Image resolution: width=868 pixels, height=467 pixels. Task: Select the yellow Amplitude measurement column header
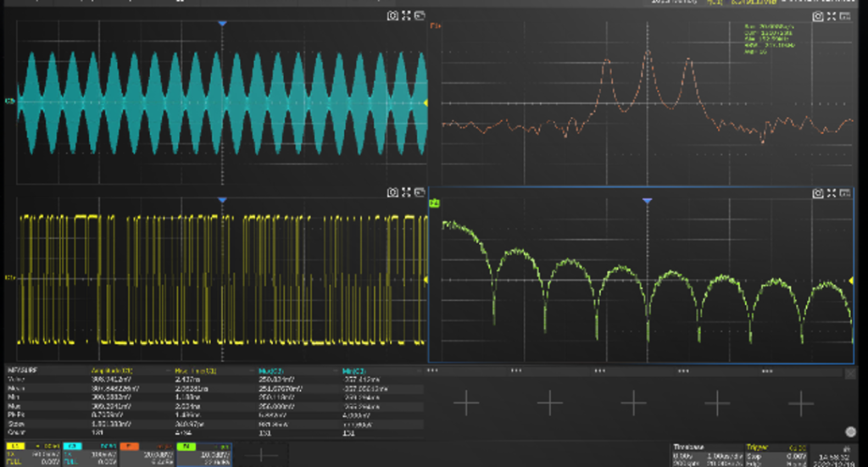[112, 371]
